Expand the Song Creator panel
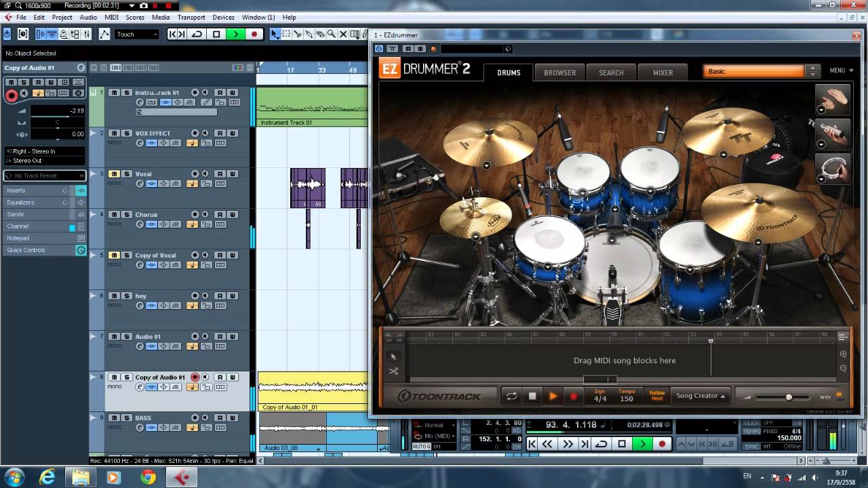This screenshot has width=868, height=488. click(701, 396)
